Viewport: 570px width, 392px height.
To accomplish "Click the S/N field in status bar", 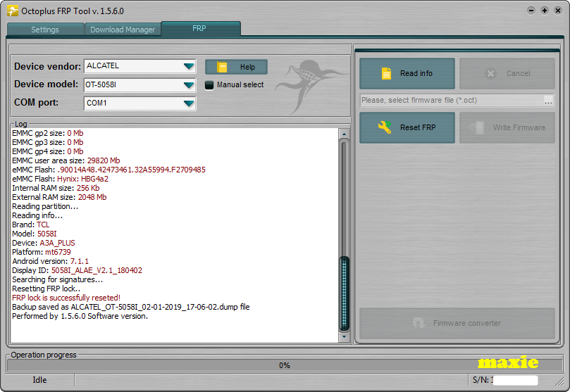I will coord(505,380).
